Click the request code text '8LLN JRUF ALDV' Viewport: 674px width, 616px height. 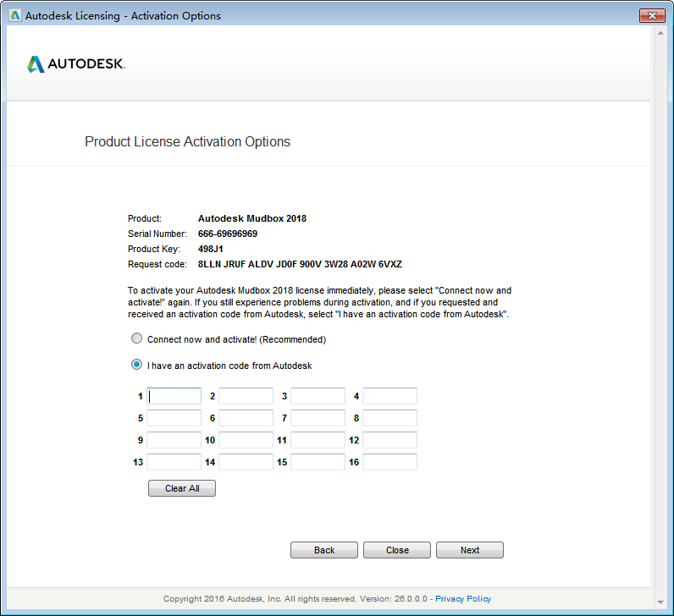coord(235,264)
